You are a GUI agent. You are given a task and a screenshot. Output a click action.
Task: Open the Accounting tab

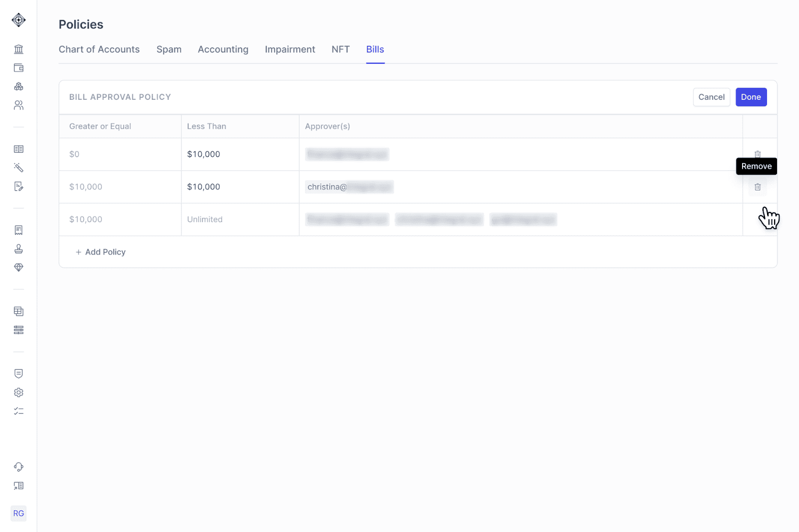tap(223, 49)
